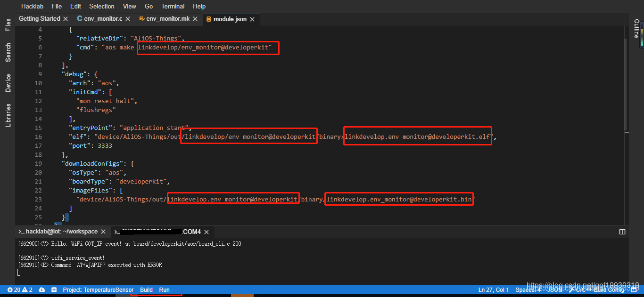Viewport: 644px width, 297px height.
Task: Click the "osType" key on line 20
Action: click(83, 172)
